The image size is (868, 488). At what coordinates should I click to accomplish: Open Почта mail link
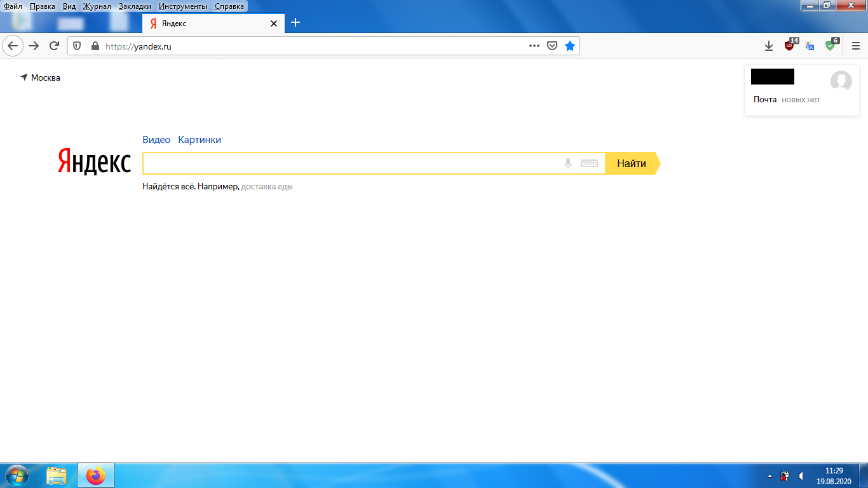coord(765,100)
